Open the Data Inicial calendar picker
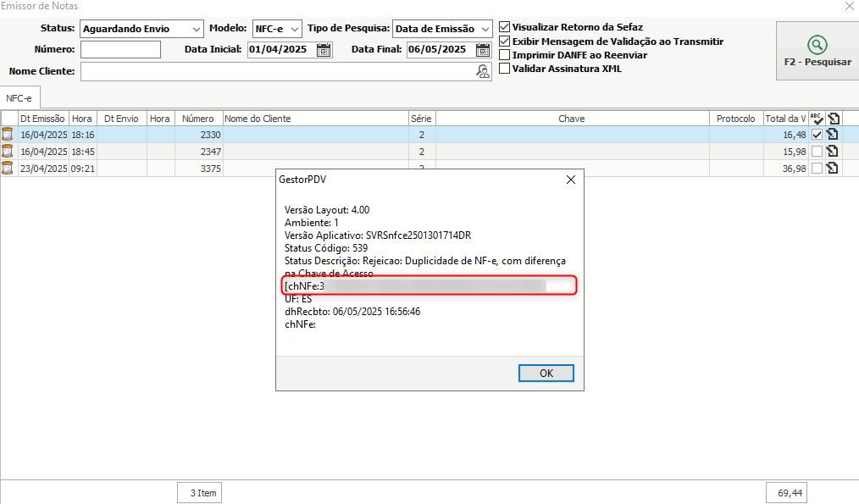 point(324,50)
